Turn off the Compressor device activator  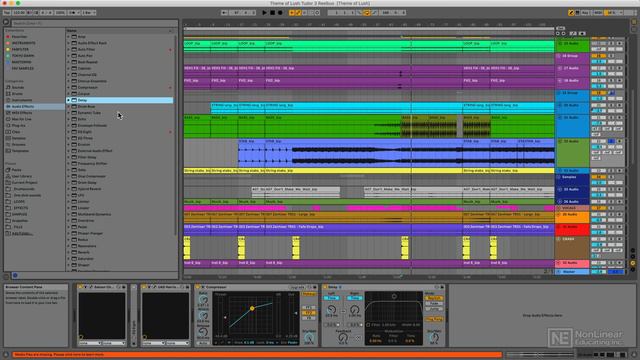[198, 287]
